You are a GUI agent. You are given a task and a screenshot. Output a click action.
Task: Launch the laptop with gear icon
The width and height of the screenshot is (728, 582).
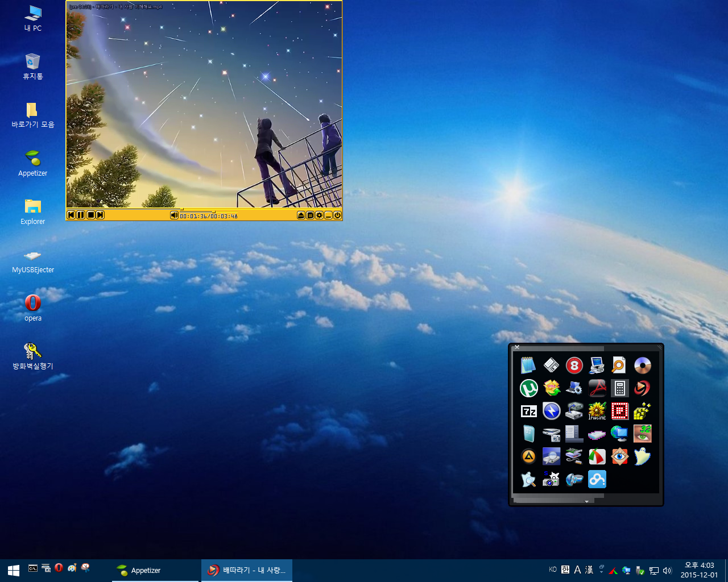[x=574, y=388]
